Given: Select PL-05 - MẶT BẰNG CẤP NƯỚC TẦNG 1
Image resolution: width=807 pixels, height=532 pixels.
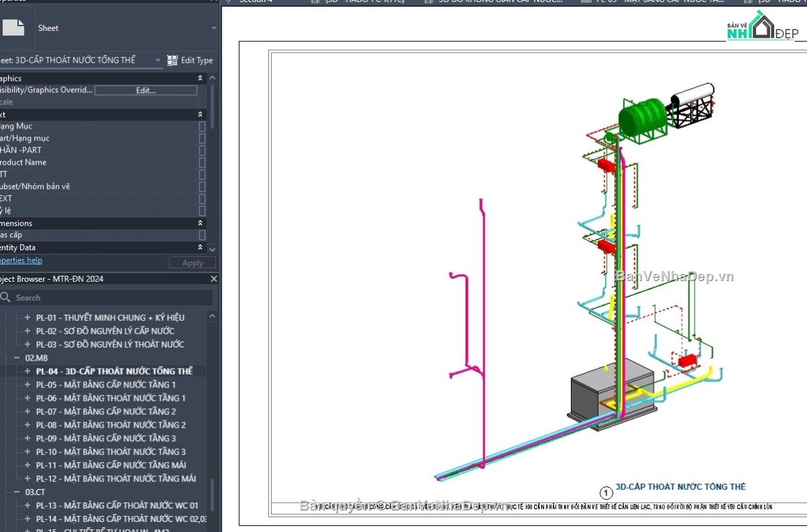Looking at the screenshot, I should point(106,385).
